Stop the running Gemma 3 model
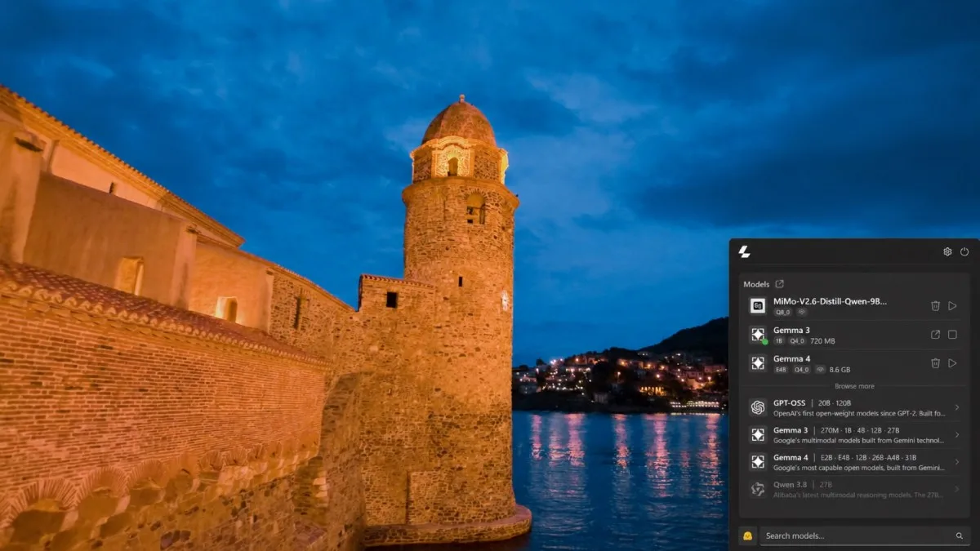Image resolution: width=980 pixels, height=551 pixels. coord(952,334)
